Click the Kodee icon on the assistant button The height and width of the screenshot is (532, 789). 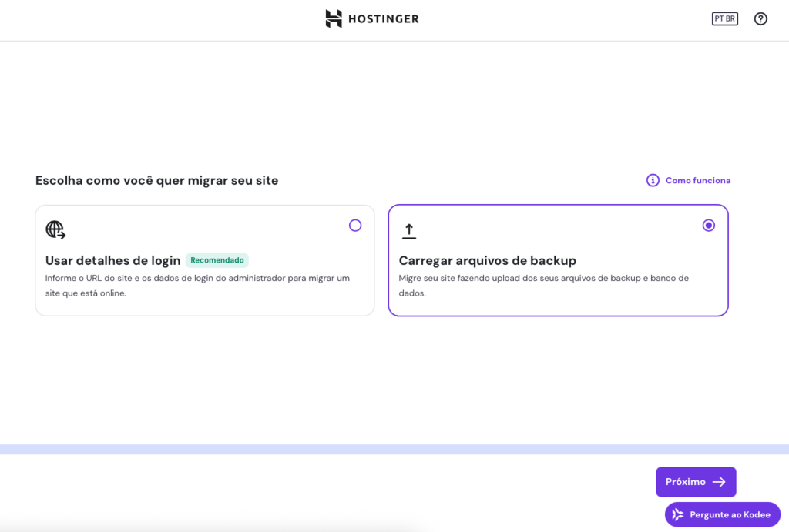click(677, 514)
